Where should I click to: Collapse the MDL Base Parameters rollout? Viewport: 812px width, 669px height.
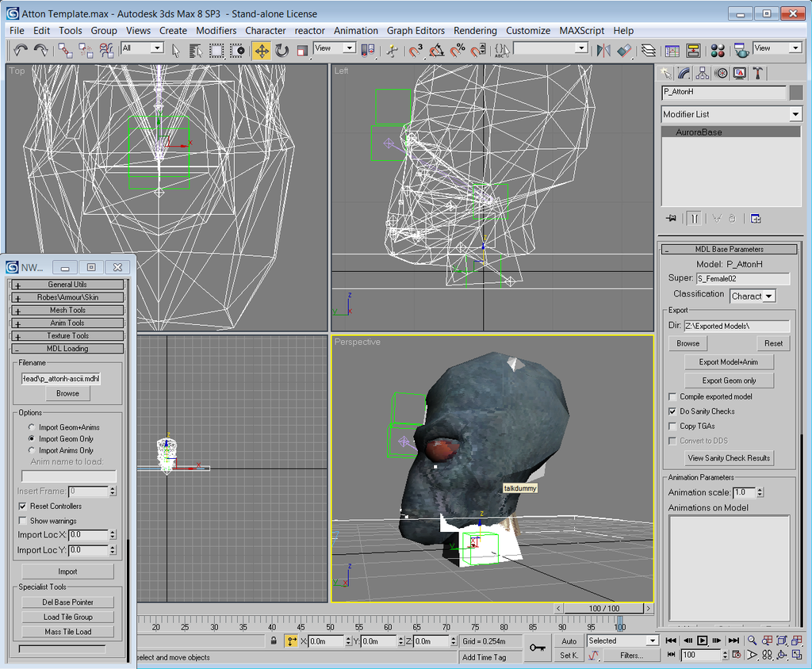point(730,249)
